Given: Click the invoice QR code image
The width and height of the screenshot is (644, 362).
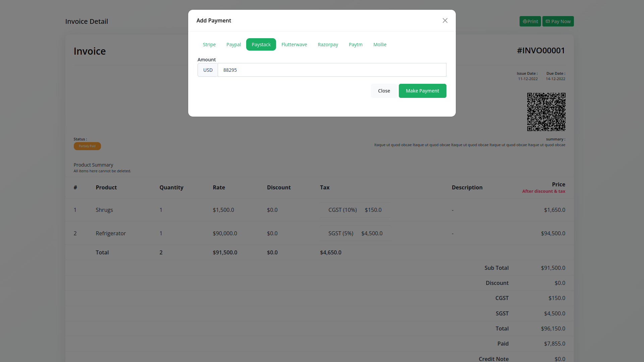Looking at the screenshot, I should click(546, 112).
